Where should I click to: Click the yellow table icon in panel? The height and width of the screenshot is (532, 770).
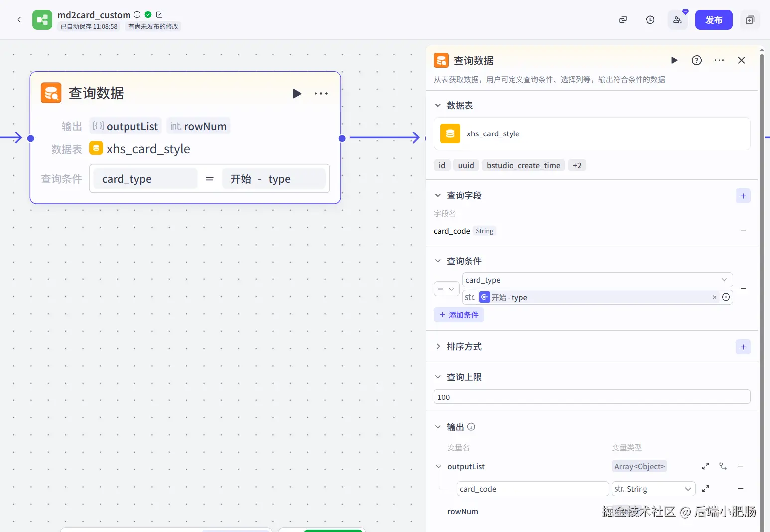[x=450, y=133]
